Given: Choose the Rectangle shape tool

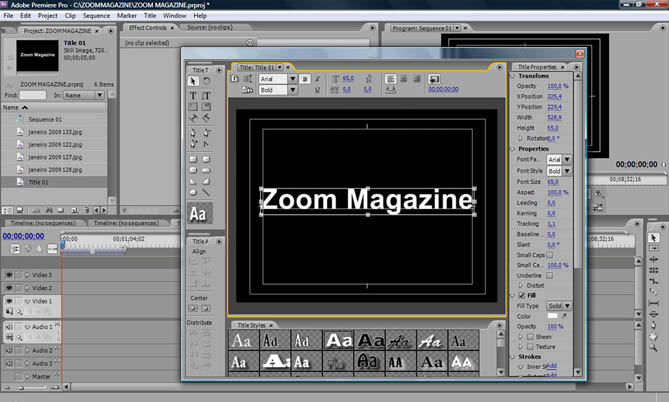Looking at the screenshot, I should [193, 158].
